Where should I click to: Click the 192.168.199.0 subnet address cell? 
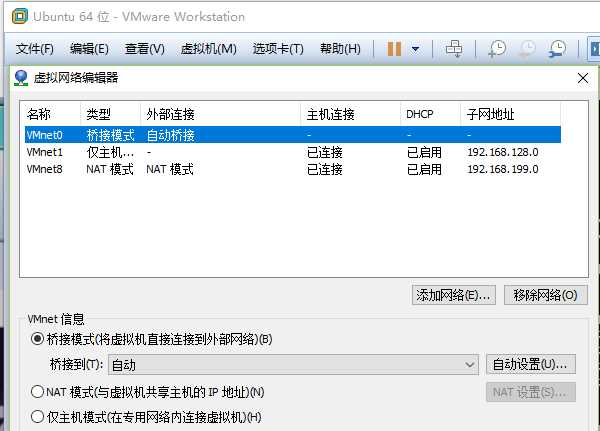[503, 169]
